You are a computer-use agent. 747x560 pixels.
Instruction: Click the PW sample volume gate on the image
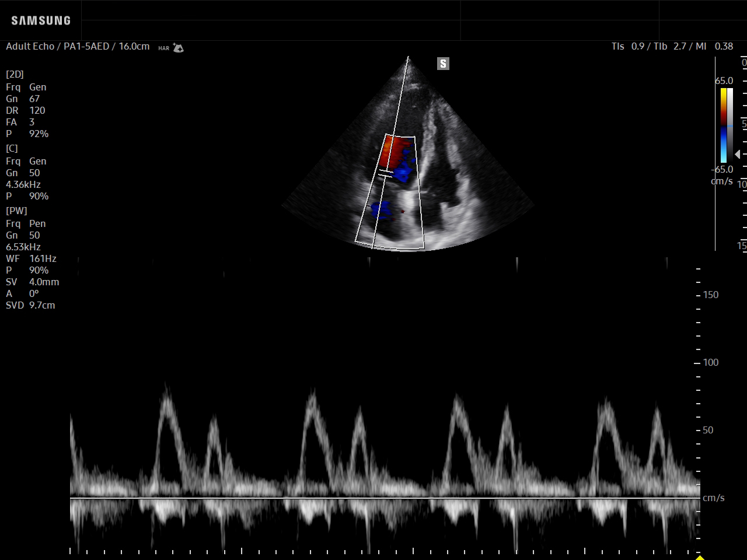point(385,173)
